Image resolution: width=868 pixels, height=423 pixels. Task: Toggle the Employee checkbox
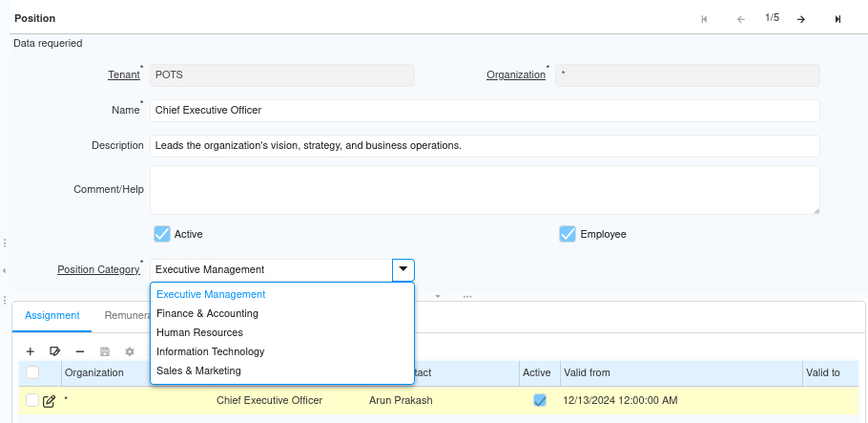click(568, 234)
